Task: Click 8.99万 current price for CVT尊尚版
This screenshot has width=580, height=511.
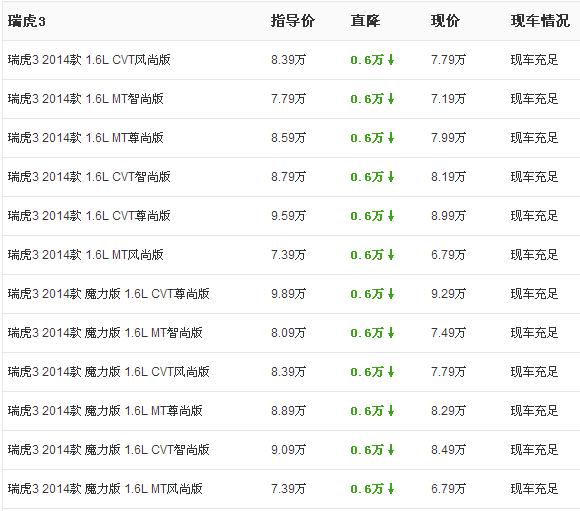Action: 448,216
